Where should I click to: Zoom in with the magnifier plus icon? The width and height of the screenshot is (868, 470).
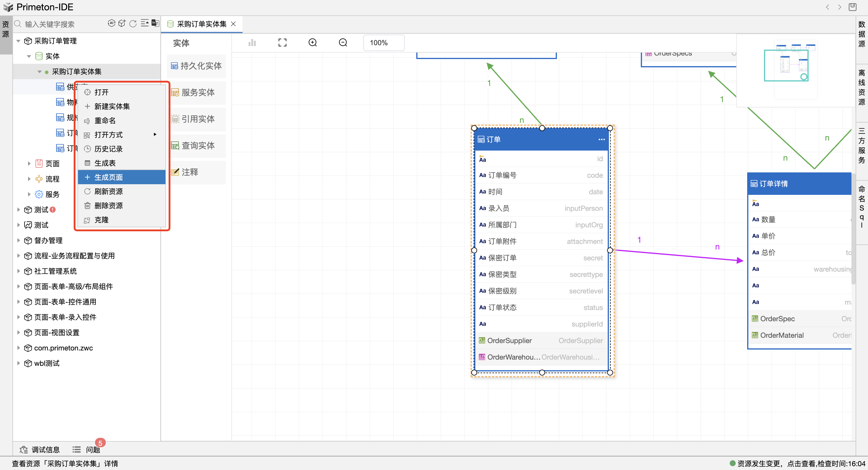click(312, 43)
